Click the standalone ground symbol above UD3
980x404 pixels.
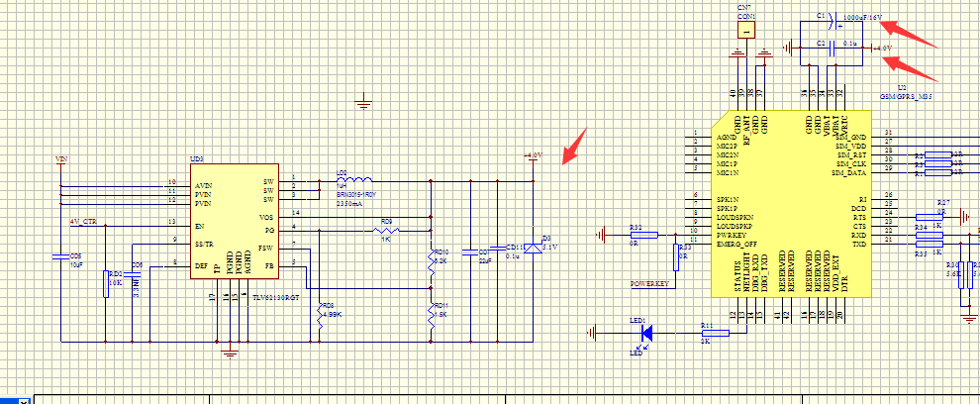coord(363,102)
